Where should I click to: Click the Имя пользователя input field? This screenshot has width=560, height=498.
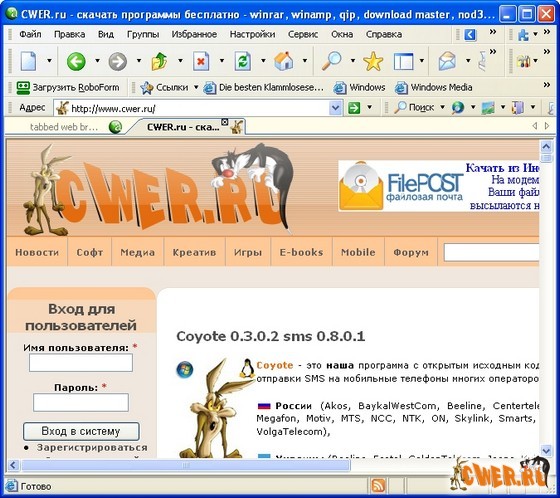coord(81,363)
